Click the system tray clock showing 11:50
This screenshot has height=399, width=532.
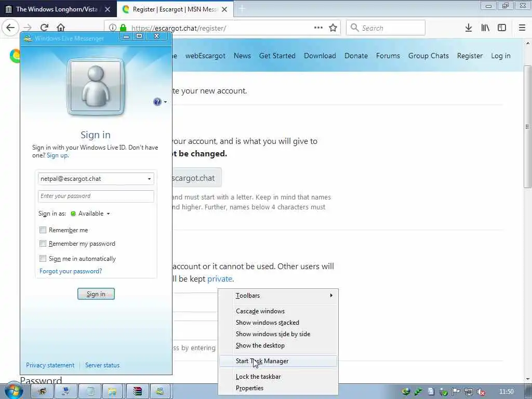point(506,392)
